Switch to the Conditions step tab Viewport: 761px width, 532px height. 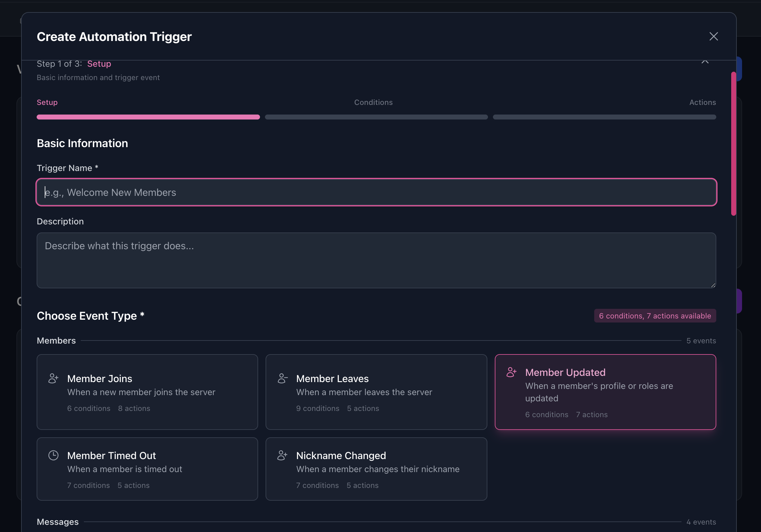pos(373,102)
